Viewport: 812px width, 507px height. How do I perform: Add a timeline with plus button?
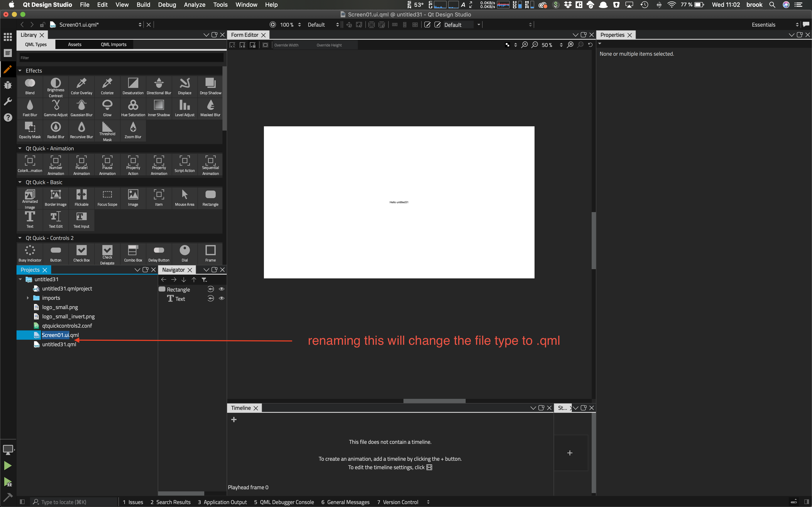click(234, 420)
